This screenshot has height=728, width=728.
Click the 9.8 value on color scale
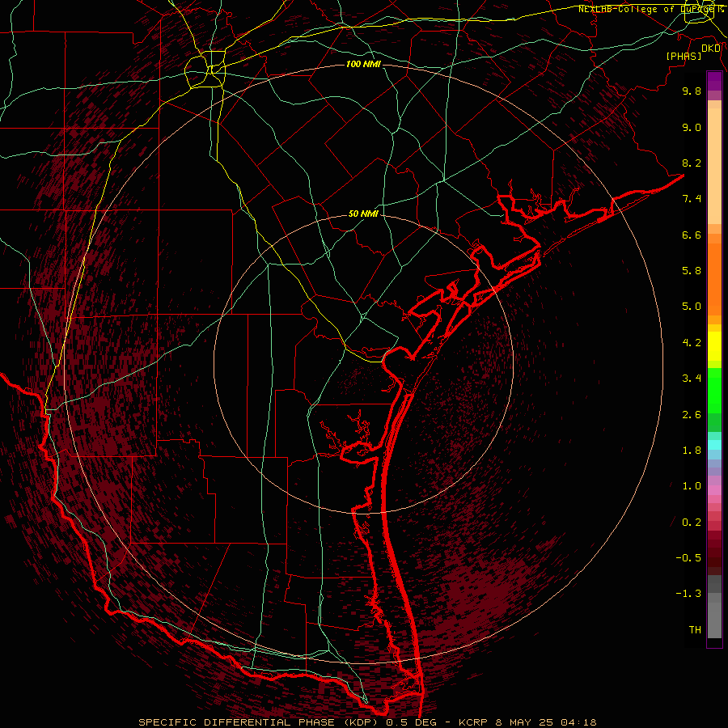point(692,91)
